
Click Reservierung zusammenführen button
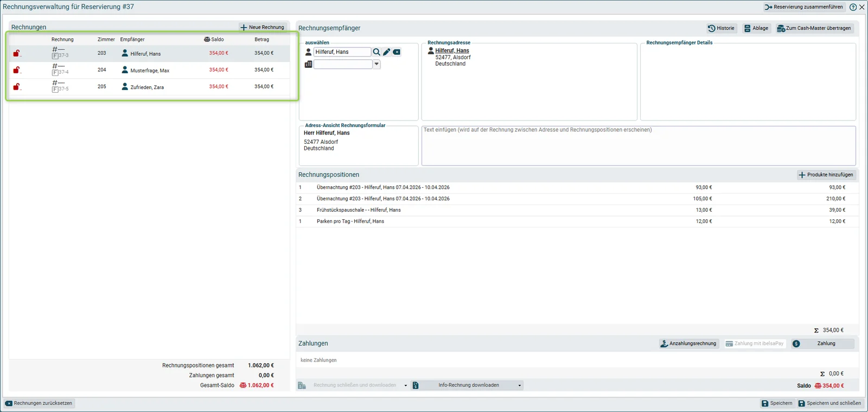point(804,7)
